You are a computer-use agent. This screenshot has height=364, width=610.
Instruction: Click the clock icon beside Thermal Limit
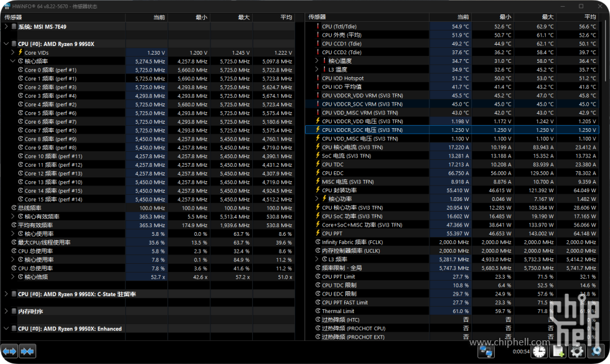click(x=318, y=310)
